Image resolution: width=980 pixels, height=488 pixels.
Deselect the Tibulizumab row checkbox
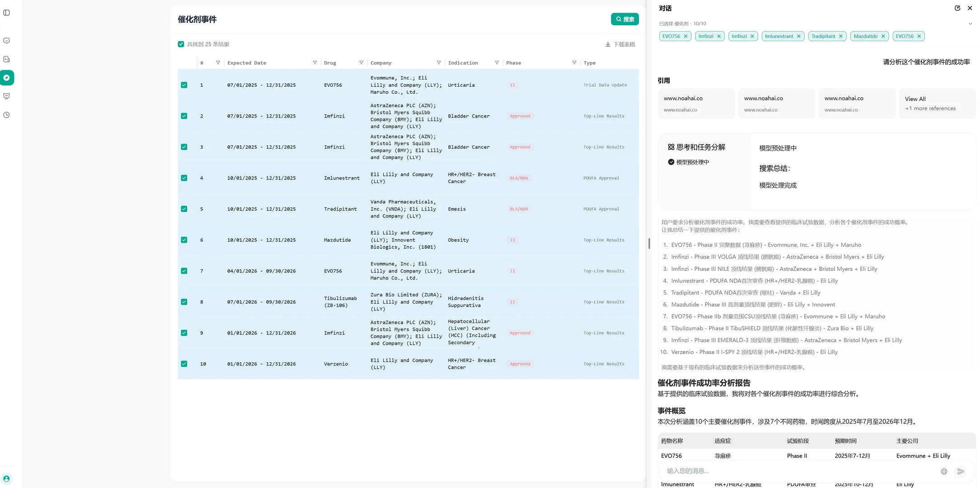point(184,302)
